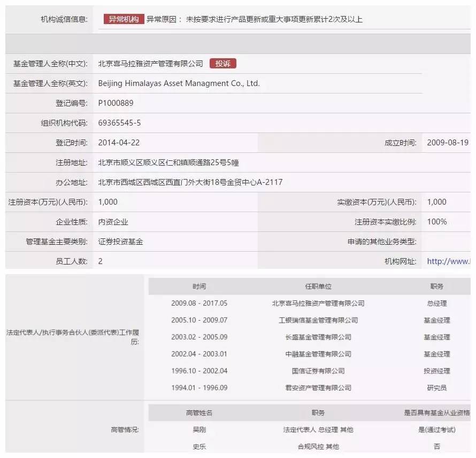This screenshot has width=476, height=458.
Task: Click the 职务 header in work history table
Action: pos(437,286)
